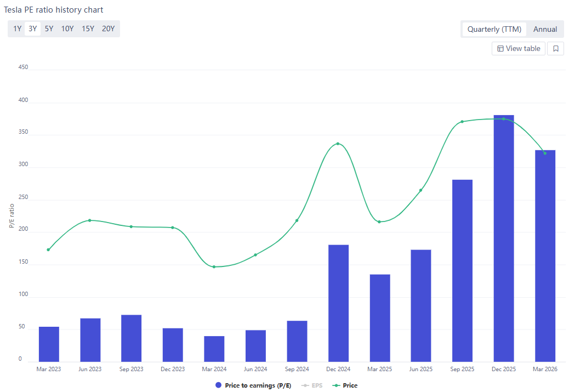
Task: Select the 1Y time range
Action: pyautogui.click(x=18, y=29)
